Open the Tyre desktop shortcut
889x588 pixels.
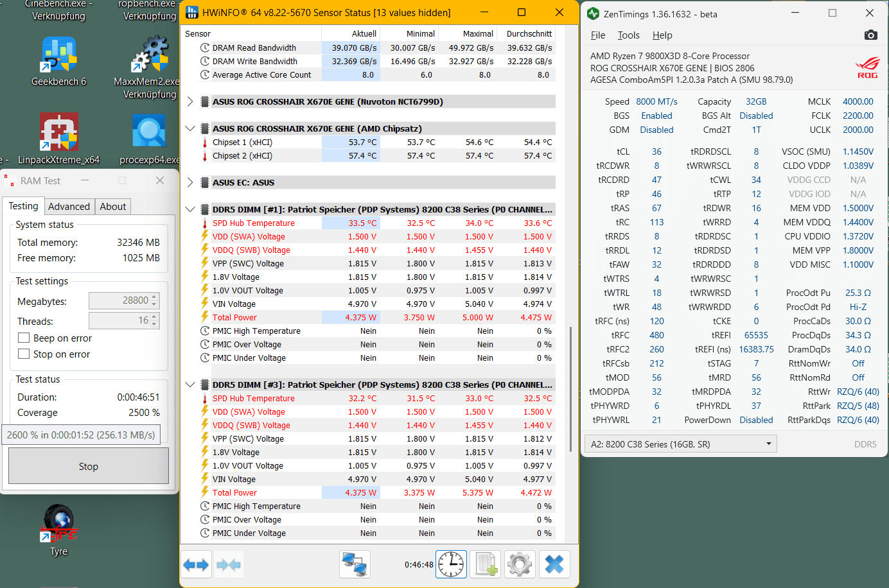point(59,530)
